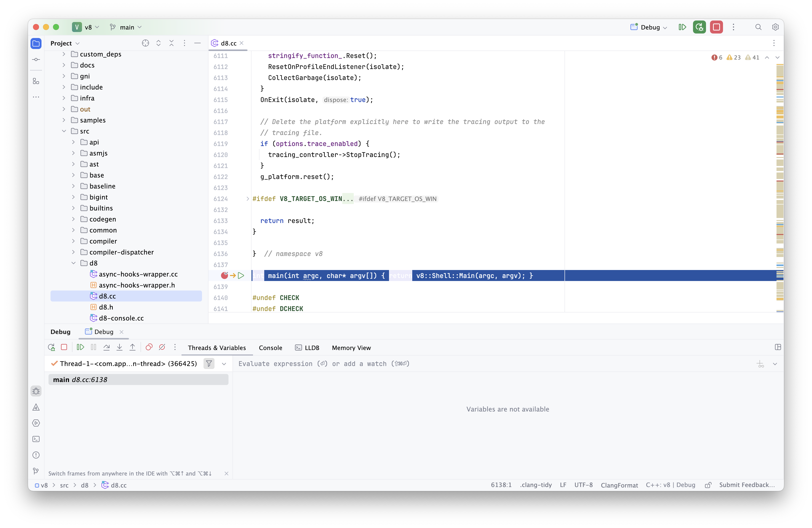Click Step Into debug icon
This screenshot has height=528, width=812.
coord(119,347)
